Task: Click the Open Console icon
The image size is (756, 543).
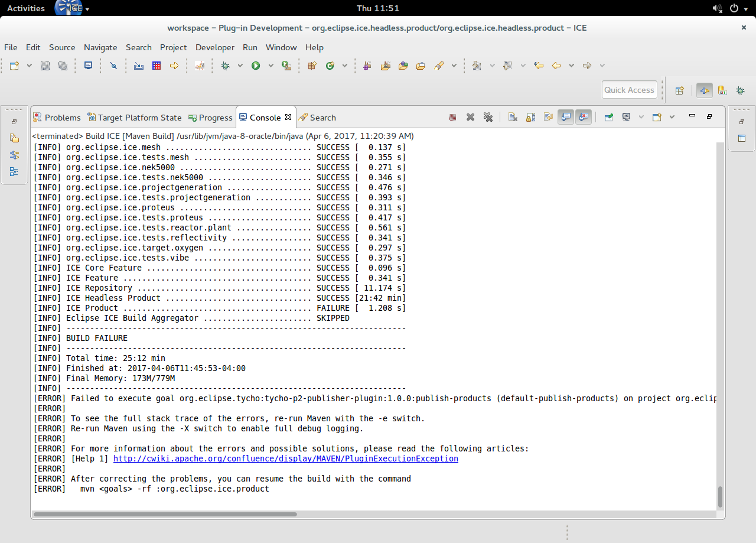Action: 657,117
